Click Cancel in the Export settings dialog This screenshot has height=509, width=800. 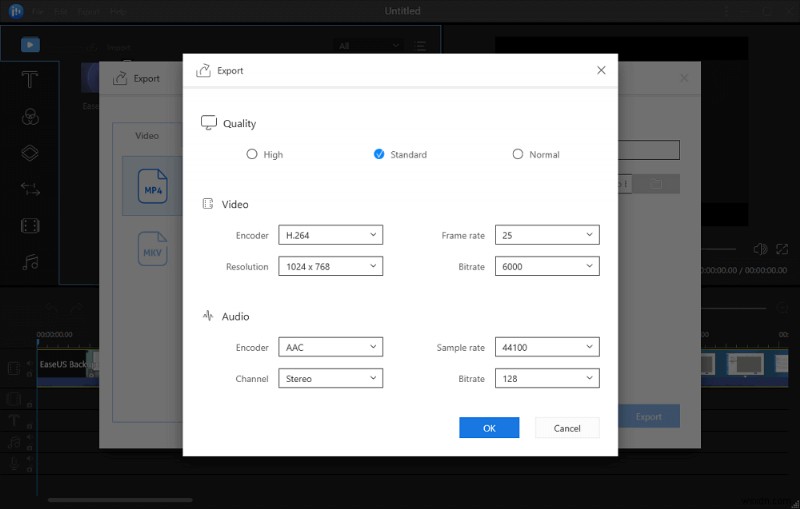(x=567, y=428)
